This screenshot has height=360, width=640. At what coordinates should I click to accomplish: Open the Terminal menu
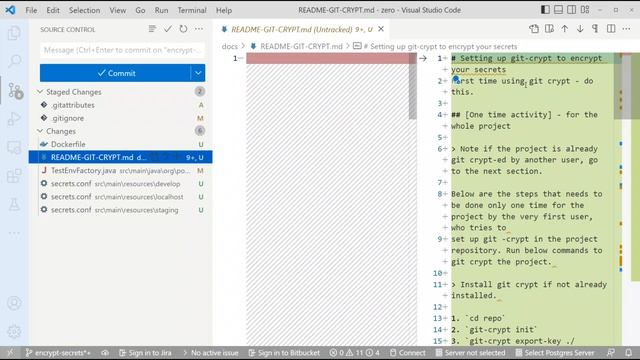(x=192, y=10)
